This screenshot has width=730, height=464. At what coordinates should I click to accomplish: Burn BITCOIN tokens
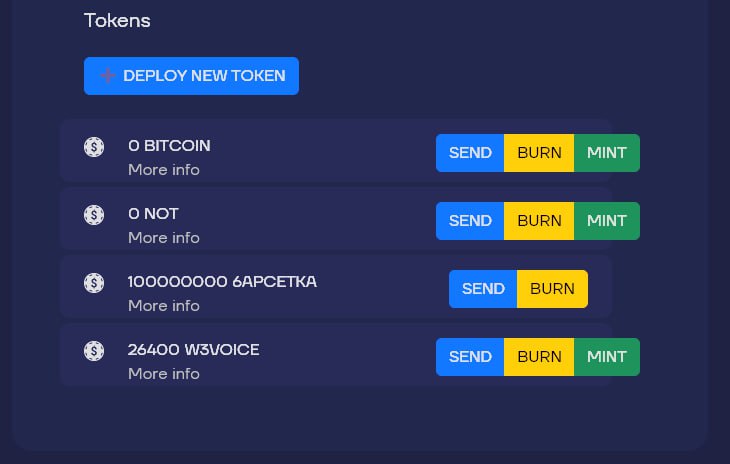coord(539,153)
